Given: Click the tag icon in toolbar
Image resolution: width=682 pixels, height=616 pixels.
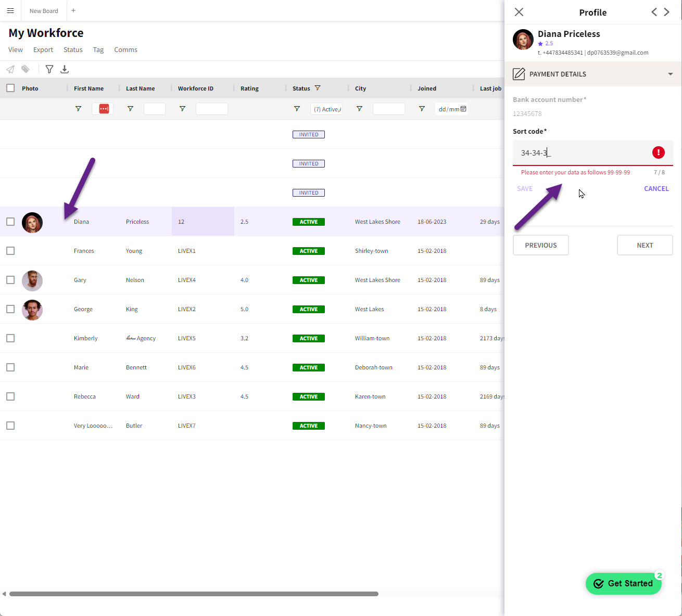Looking at the screenshot, I should (26, 69).
